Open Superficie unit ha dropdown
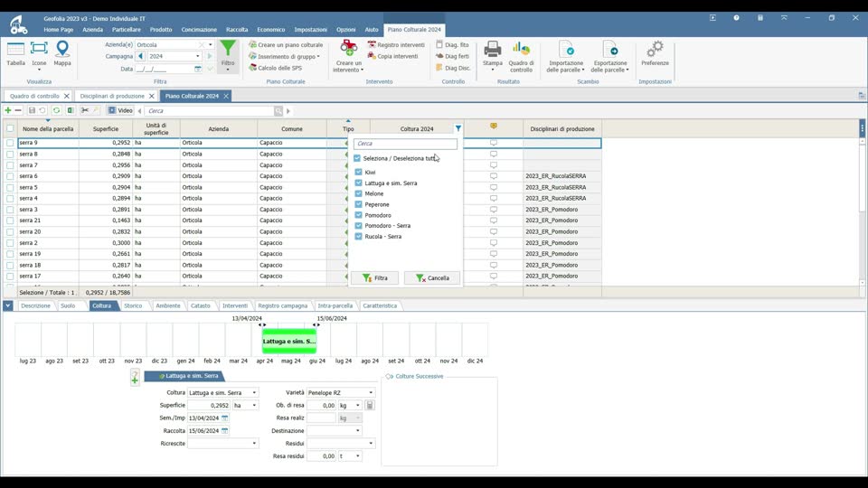This screenshot has height=488, width=868. pos(254,406)
